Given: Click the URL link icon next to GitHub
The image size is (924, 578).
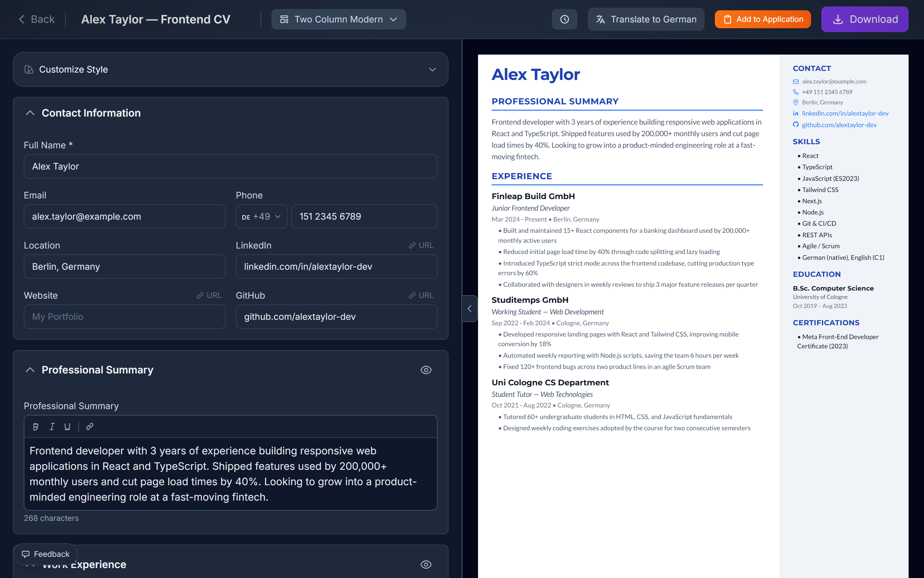Looking at the screenshot, I should tap(421, 295).
